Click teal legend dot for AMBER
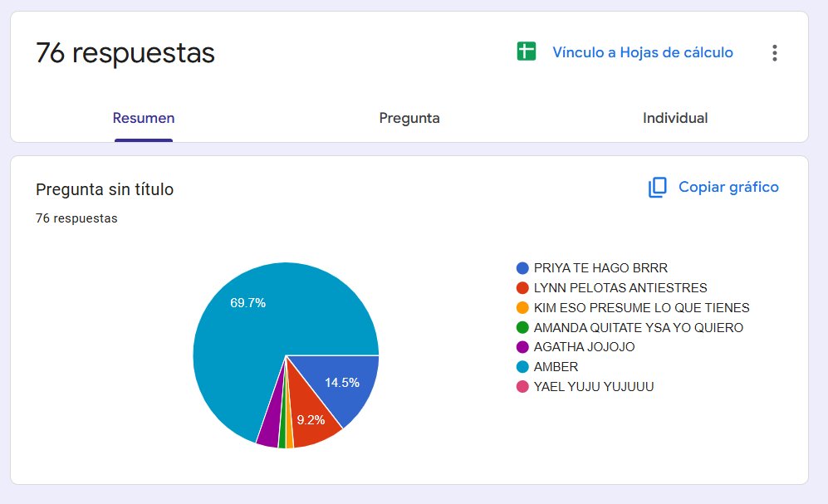Viewport: 828px width, 504px height. click(522, 367)
